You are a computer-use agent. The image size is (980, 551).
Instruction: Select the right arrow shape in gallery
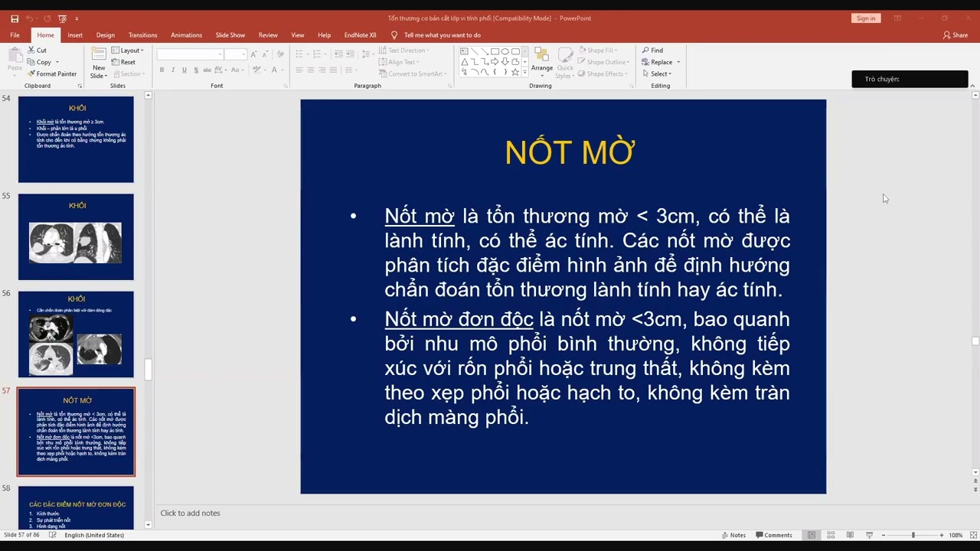pos(495,62)
